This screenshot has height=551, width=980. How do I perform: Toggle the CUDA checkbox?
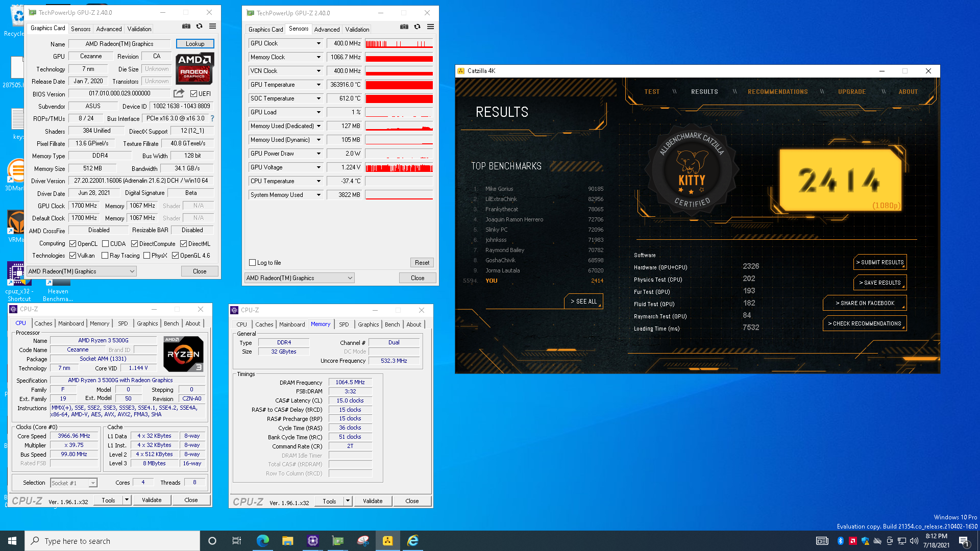pos(105,244)
